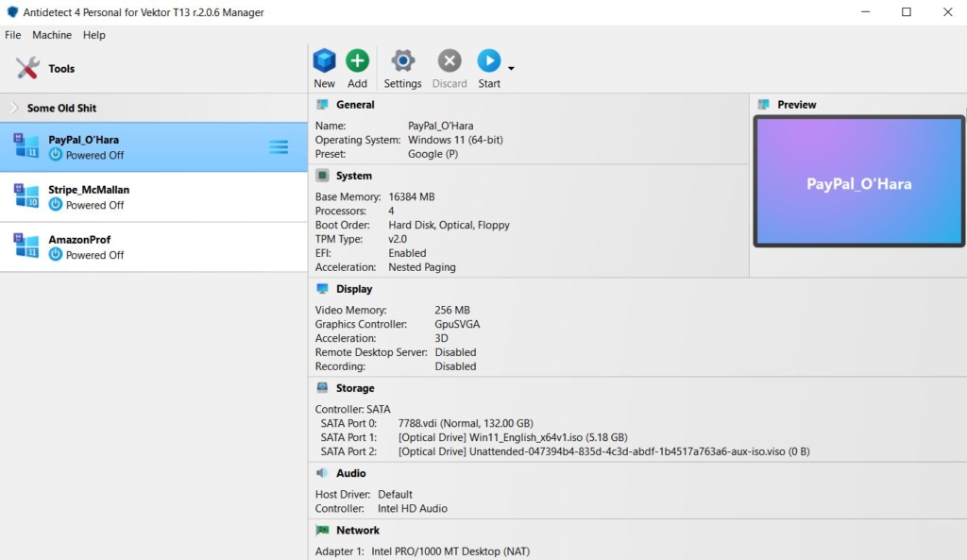Open the Help menu
The image size is (967, 560).
click(x=94, y=35)
